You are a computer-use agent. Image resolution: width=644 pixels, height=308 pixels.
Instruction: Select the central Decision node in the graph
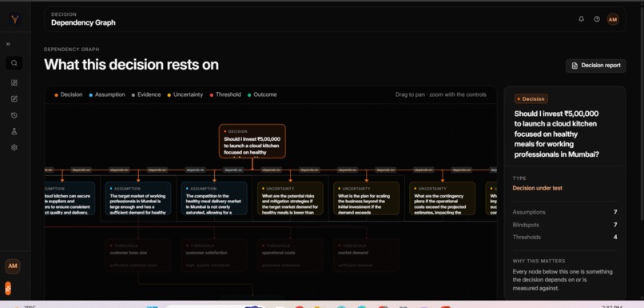[x=252, y=141]
